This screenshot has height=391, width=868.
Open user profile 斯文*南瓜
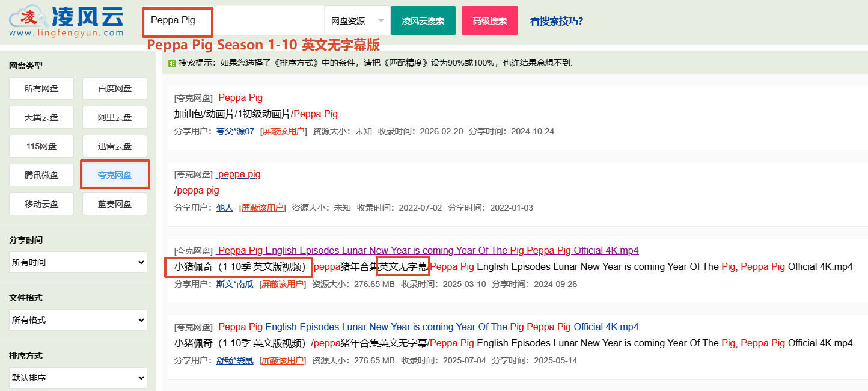pos(235,284)
